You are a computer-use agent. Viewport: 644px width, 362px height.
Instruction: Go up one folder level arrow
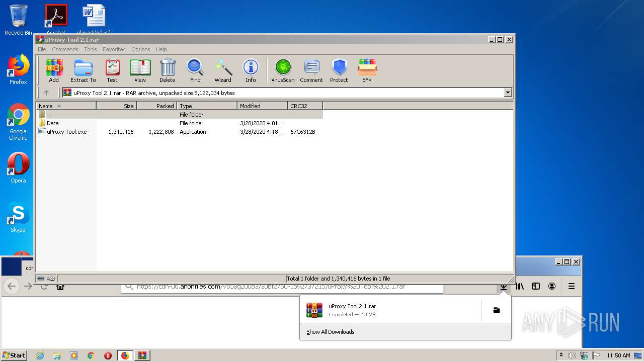click(46, 93)
